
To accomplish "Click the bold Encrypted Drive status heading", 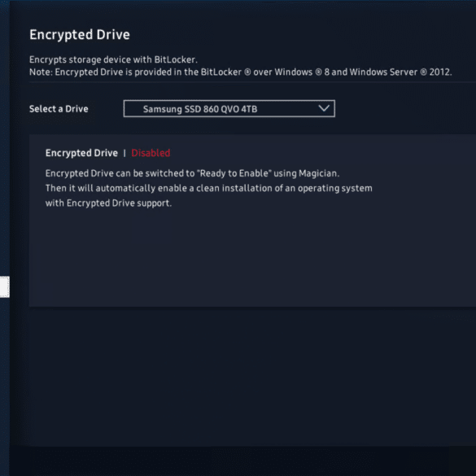I will coord(81,153).
